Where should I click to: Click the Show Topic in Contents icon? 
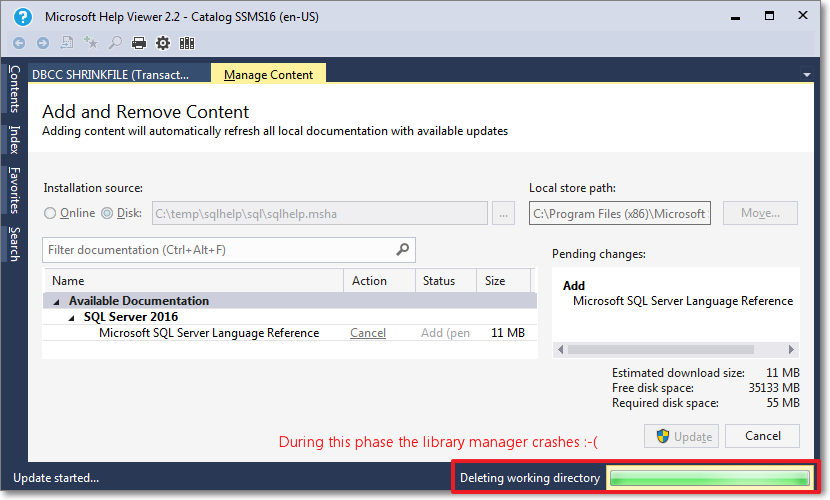point(67,42)
